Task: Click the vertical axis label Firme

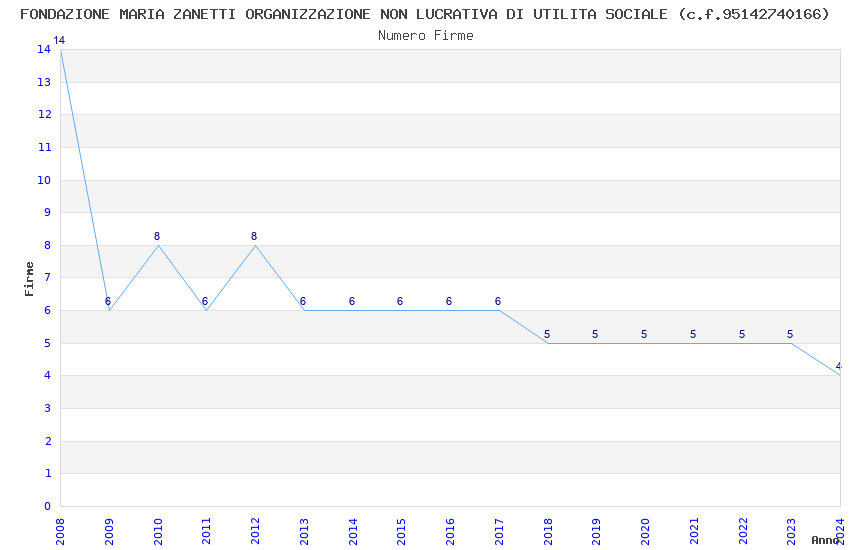Action: tap(29, 279)
